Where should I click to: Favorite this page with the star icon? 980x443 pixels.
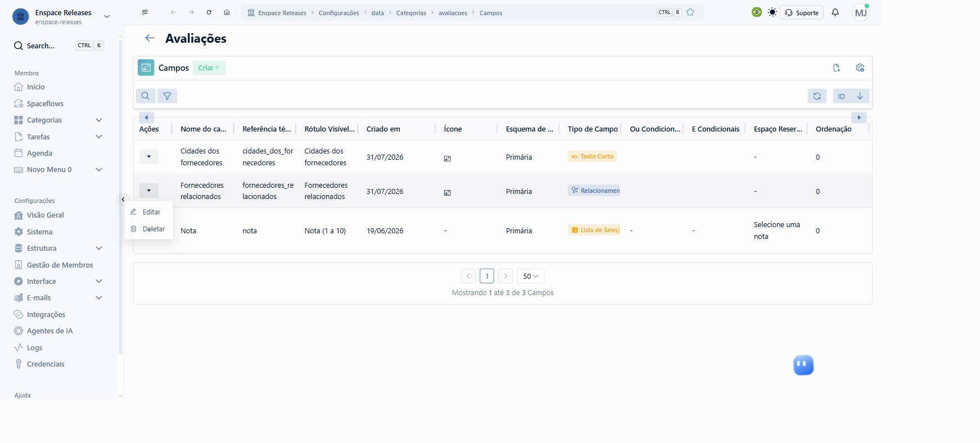tap(690, 12)
